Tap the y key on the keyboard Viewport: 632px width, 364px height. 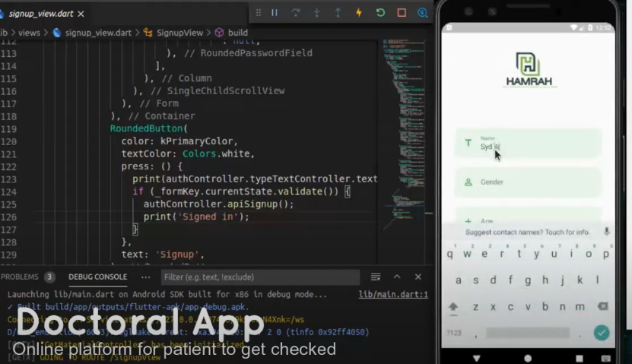click(536, 254)
